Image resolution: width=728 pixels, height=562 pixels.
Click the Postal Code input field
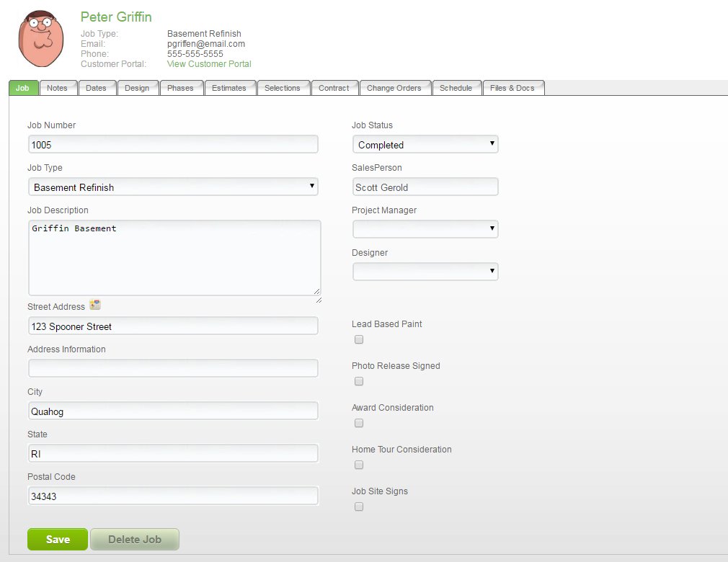[x=173, y=496]
